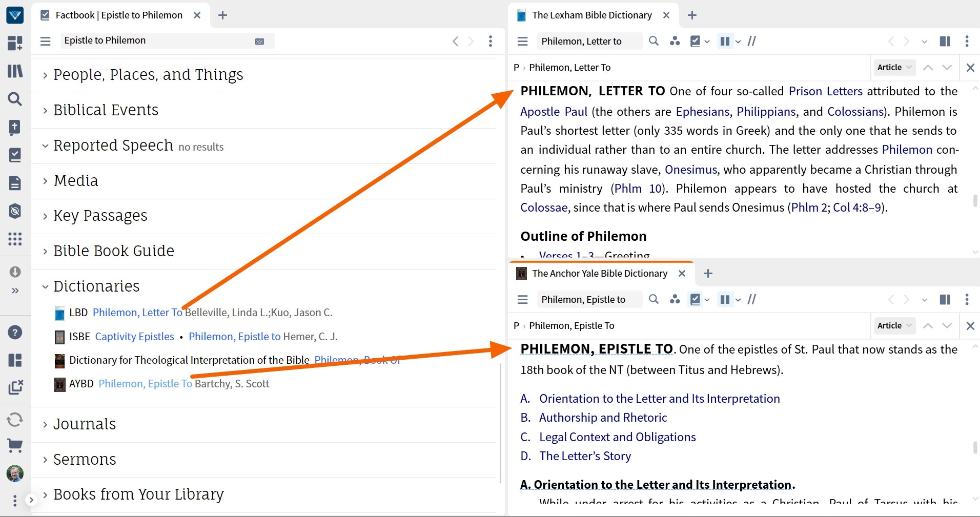Toggle multi-column view in Anchor Yale panel
The width and height of the screenshot is (980, 517).
pos(725,299)
